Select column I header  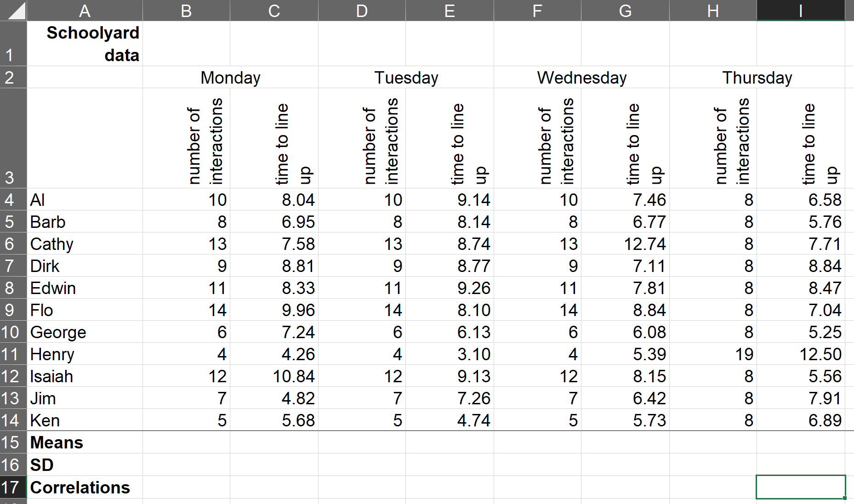tap(800, 11)
